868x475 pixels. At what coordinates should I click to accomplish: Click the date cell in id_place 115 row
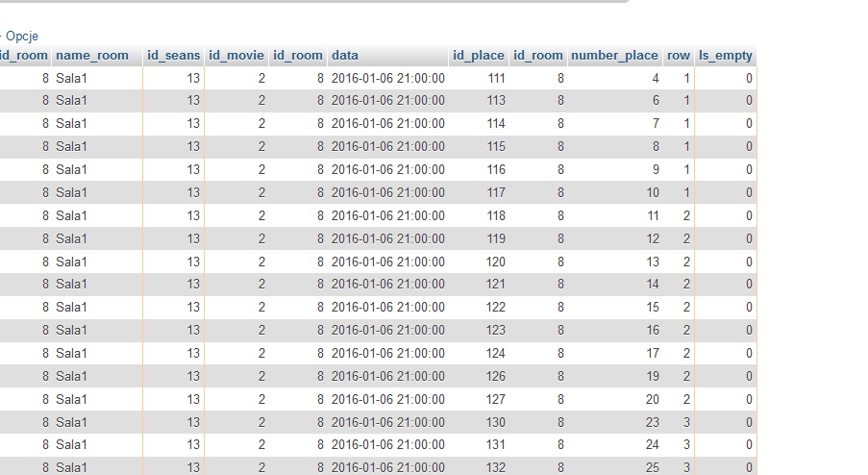point(388,147)
